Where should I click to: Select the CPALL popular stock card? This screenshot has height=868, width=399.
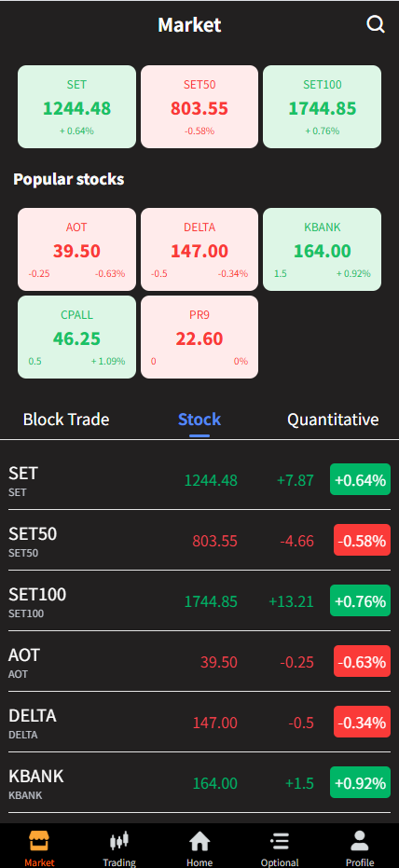[77, 338]
